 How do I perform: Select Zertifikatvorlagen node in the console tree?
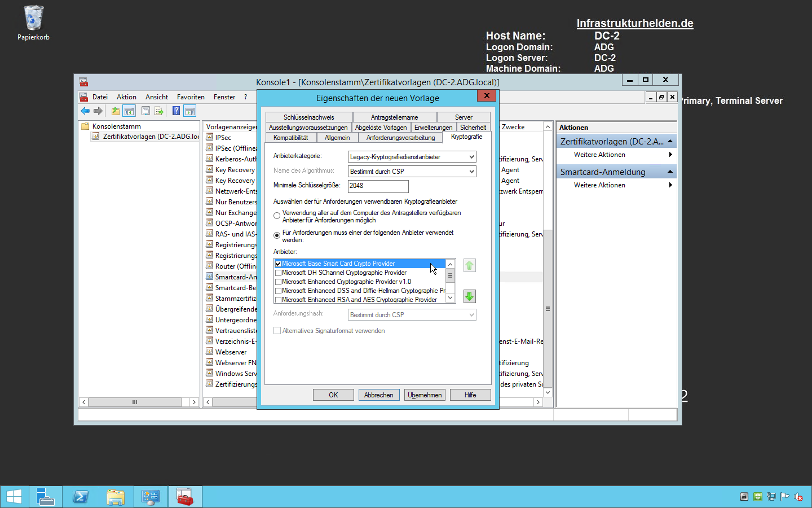tap(147, 137)
